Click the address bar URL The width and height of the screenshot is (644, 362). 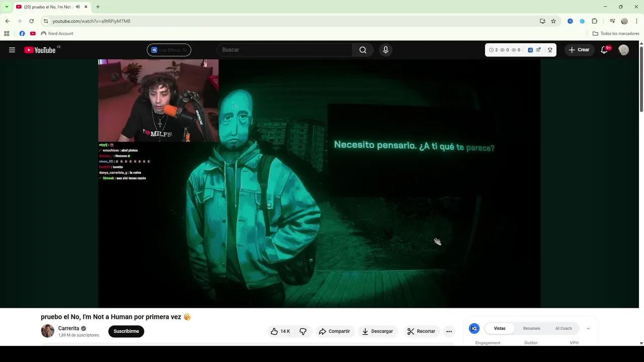click(x=91, y=21)
